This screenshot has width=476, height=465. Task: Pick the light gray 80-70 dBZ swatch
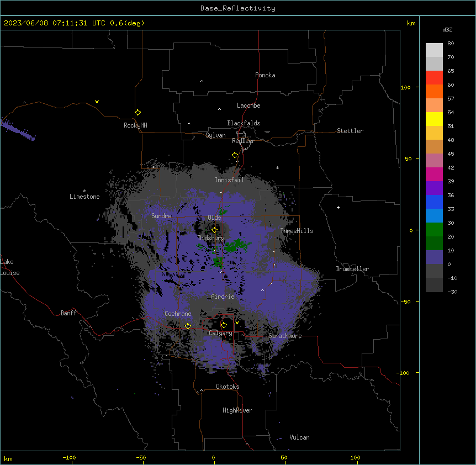click(x=434, y=50)
